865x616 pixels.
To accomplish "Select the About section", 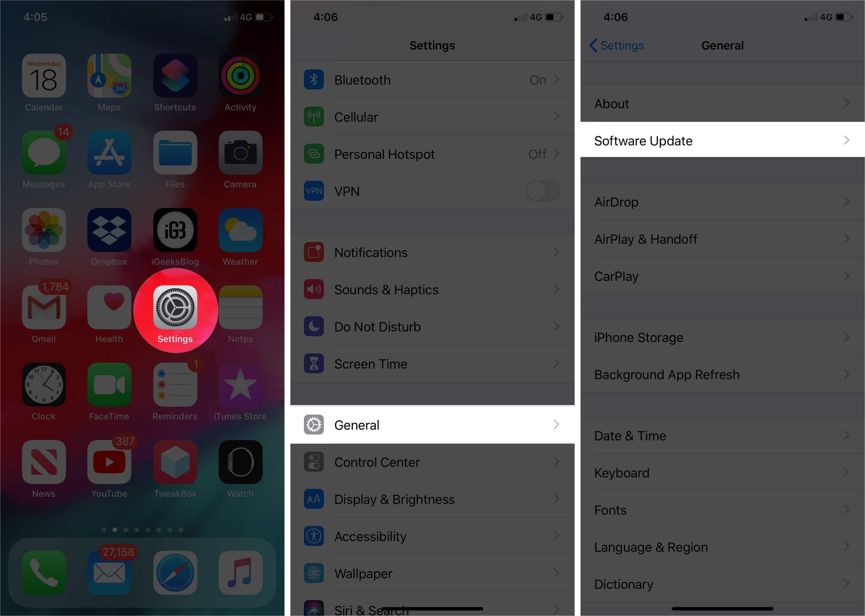I will pos(721,103).
